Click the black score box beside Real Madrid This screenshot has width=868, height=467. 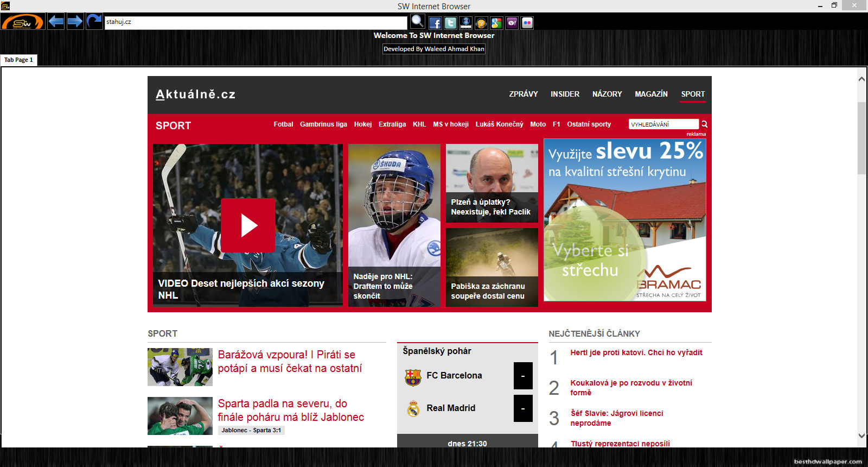click(523, 408)
